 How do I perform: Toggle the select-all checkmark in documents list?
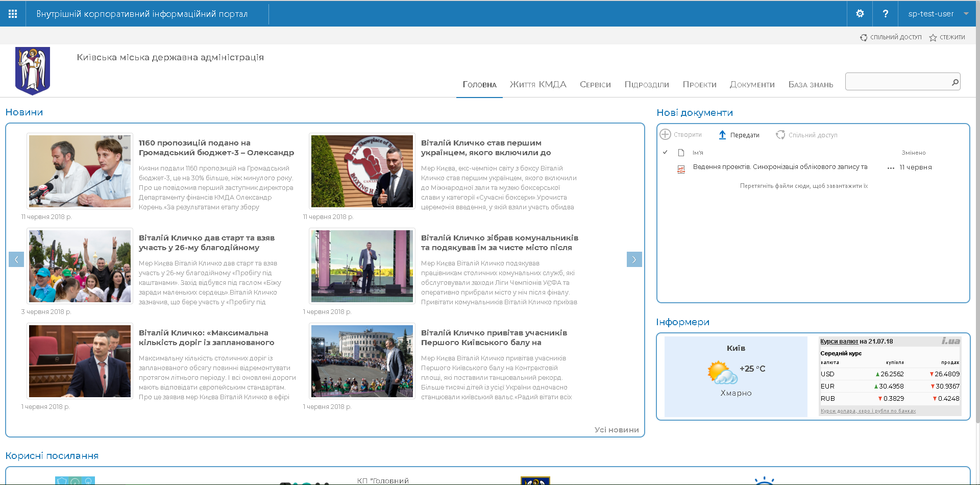click(x=665, y=152)
